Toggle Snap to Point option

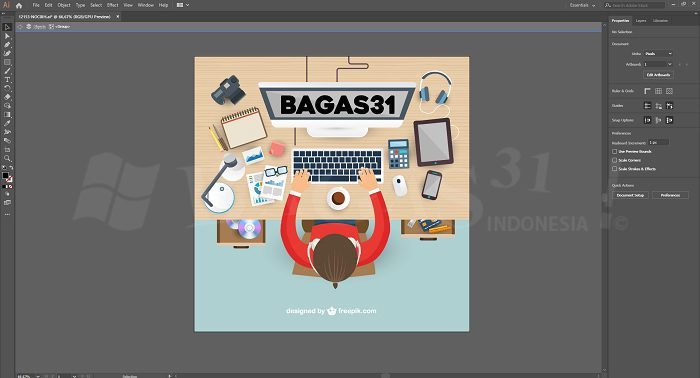click(647, 120)
